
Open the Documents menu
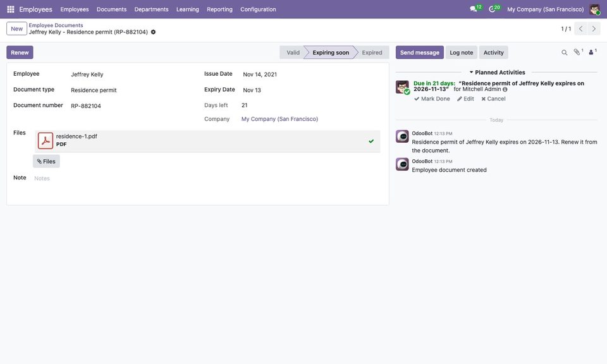point(111,9)
